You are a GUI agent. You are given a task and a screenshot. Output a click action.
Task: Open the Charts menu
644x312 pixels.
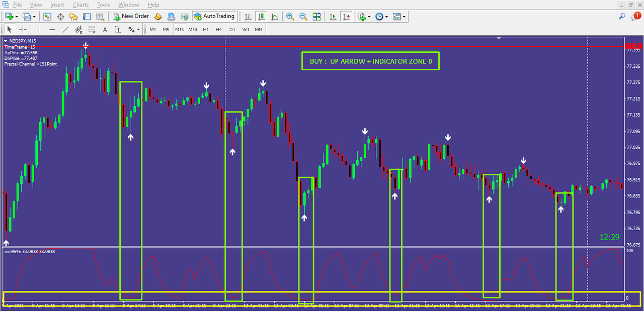80,5
